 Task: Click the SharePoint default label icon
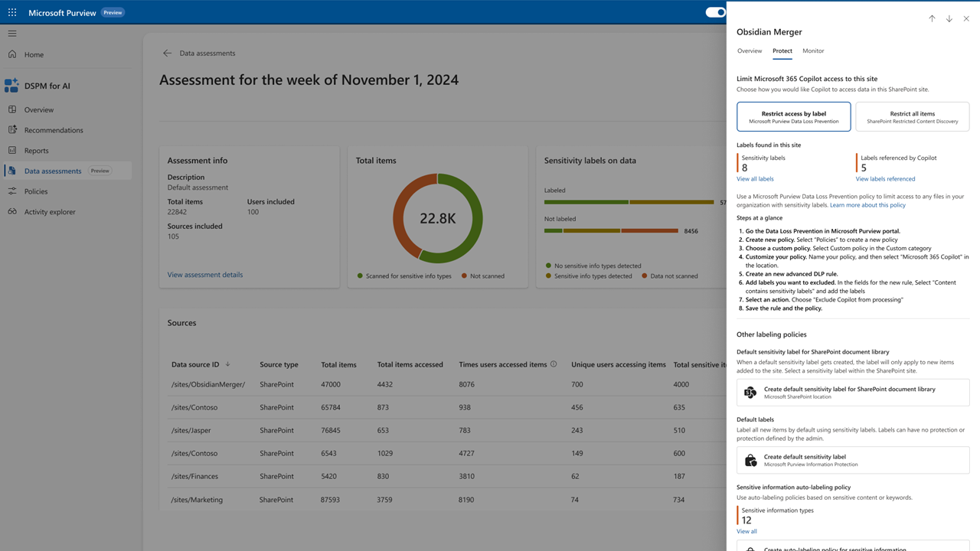click(750, 393)
